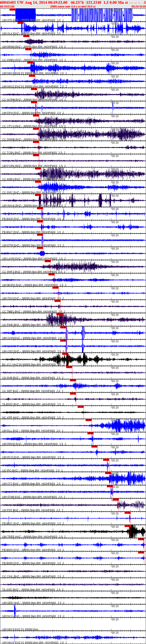The image size is (146, 644).
Task: Select the CC KWBU EHZ station label
Action: [x=34, y=60]
